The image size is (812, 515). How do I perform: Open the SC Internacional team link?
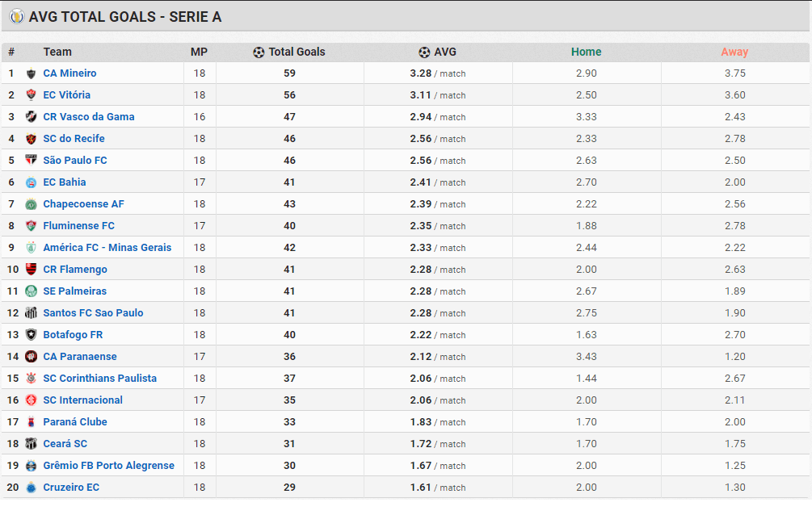pos(83,400)
